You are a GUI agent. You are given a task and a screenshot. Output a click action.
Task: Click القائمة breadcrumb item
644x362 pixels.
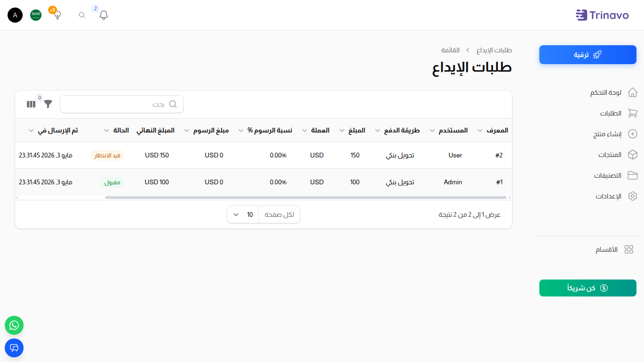pos(450,50)
